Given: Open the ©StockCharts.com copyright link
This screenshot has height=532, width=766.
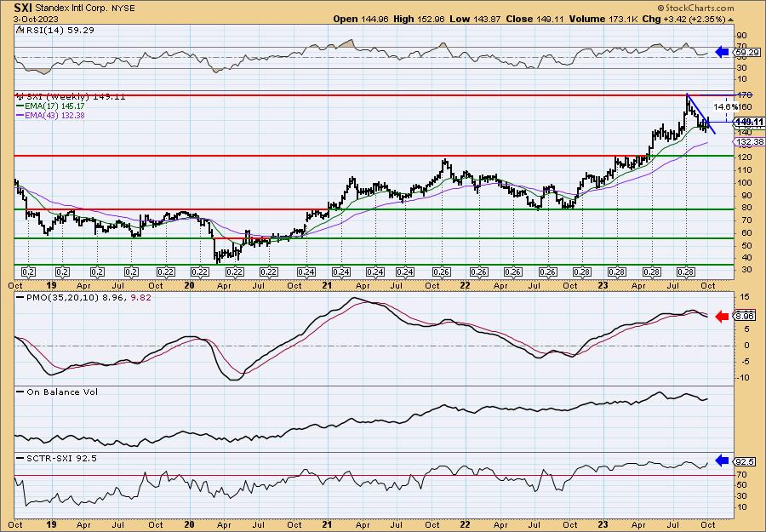Looking at the screenshot, I should (695, 8).
